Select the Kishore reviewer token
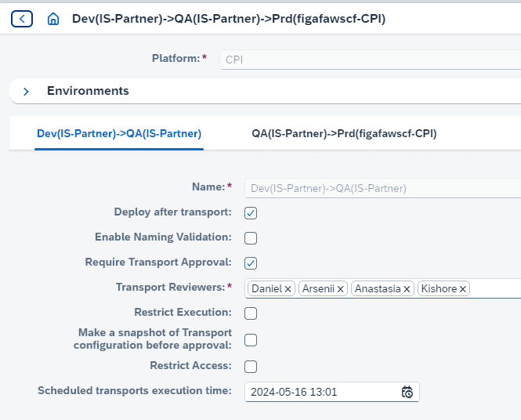 coord(439,288)
